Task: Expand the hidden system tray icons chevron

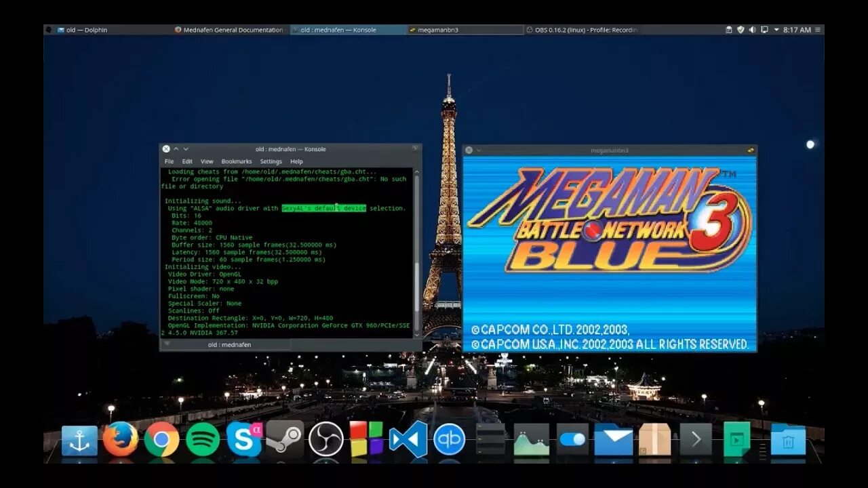Action: 776,30
